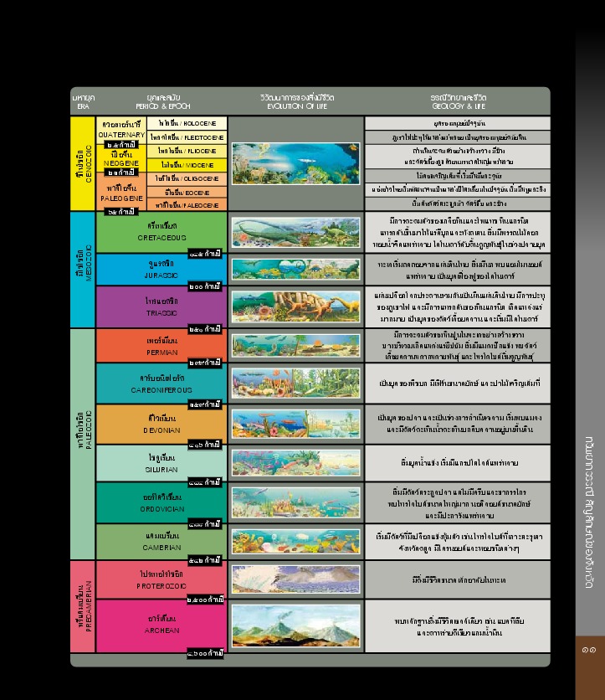Click the geology description beside Ordovician

(458, 502)
